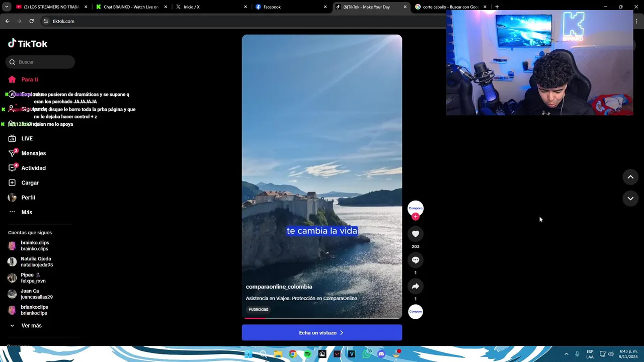Expand Ver más followed accounts

click(x=26, y=326)
